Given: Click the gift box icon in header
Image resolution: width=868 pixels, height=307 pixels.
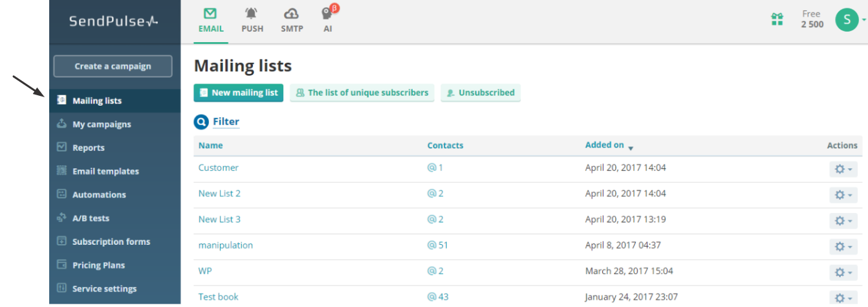Looking at the screenshot, I should click(x=777, y=20).
